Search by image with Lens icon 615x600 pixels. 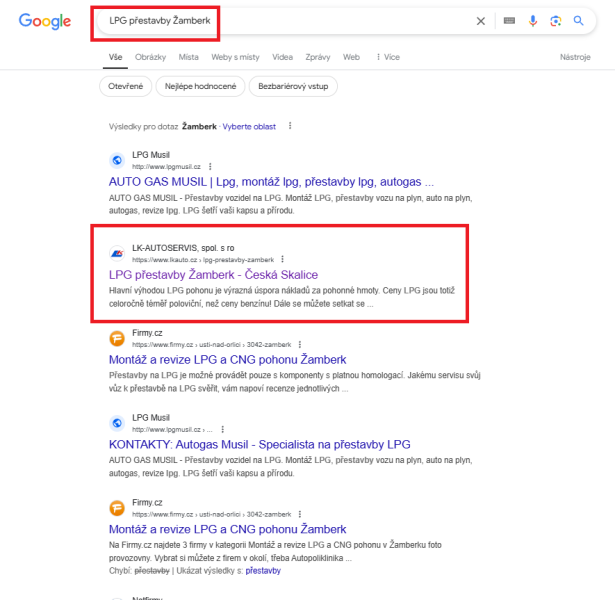point(556,21)
